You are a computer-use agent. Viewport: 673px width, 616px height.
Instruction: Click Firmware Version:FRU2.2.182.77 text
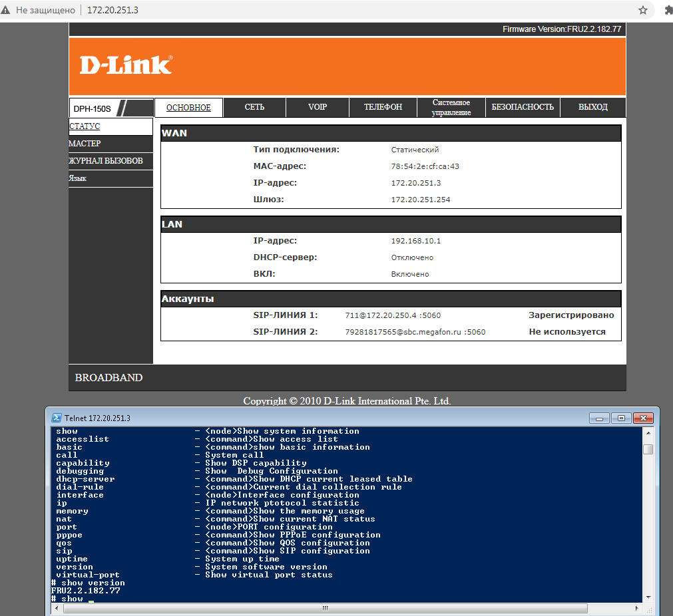[x=562, y=29]
